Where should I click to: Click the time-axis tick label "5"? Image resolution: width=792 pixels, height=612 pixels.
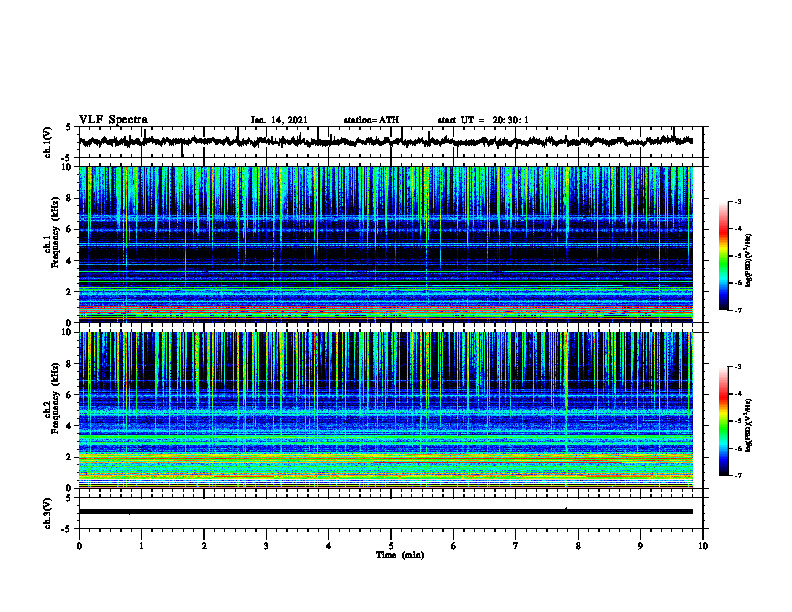click(391, 546)
